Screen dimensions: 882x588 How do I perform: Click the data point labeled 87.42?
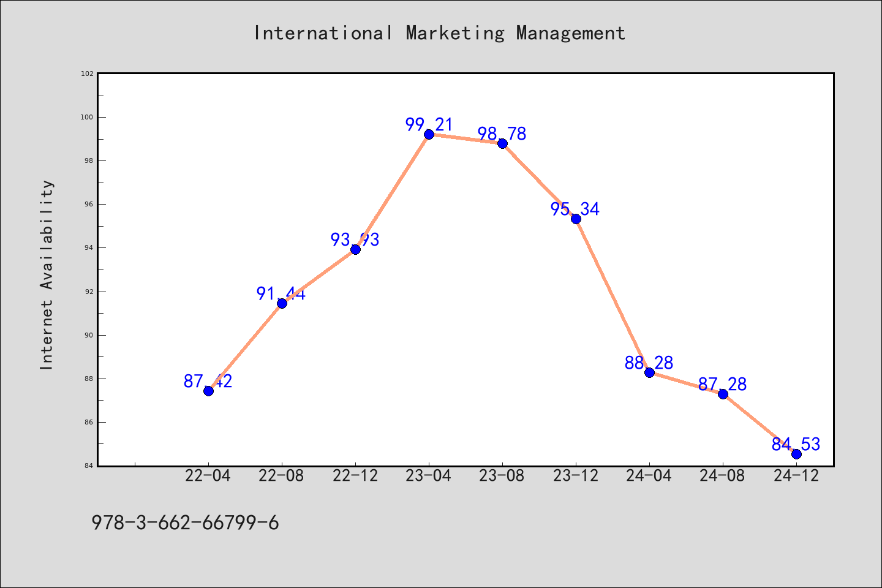[208, 391]
